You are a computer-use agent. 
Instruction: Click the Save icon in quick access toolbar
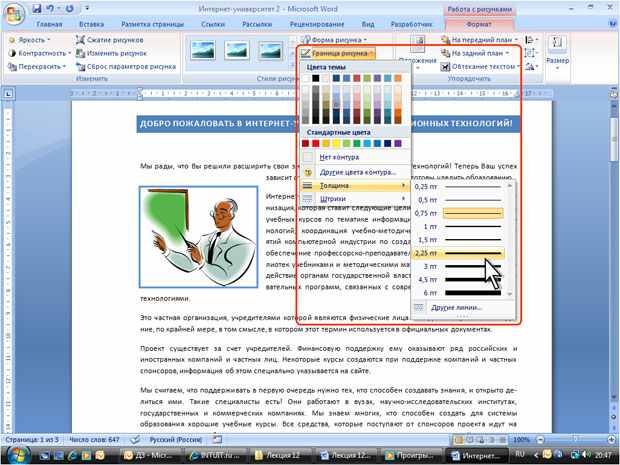tap(36, 9)
